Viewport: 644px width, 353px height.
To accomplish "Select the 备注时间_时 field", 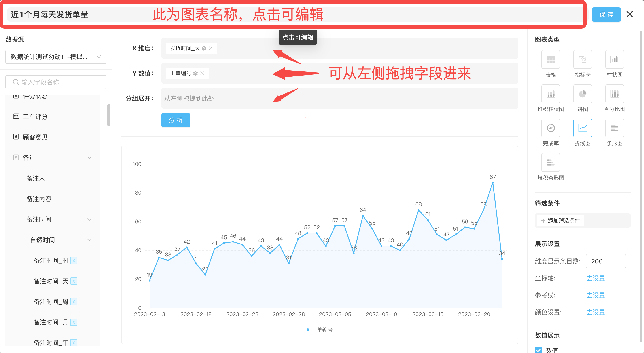I will (x=51, y=261).
